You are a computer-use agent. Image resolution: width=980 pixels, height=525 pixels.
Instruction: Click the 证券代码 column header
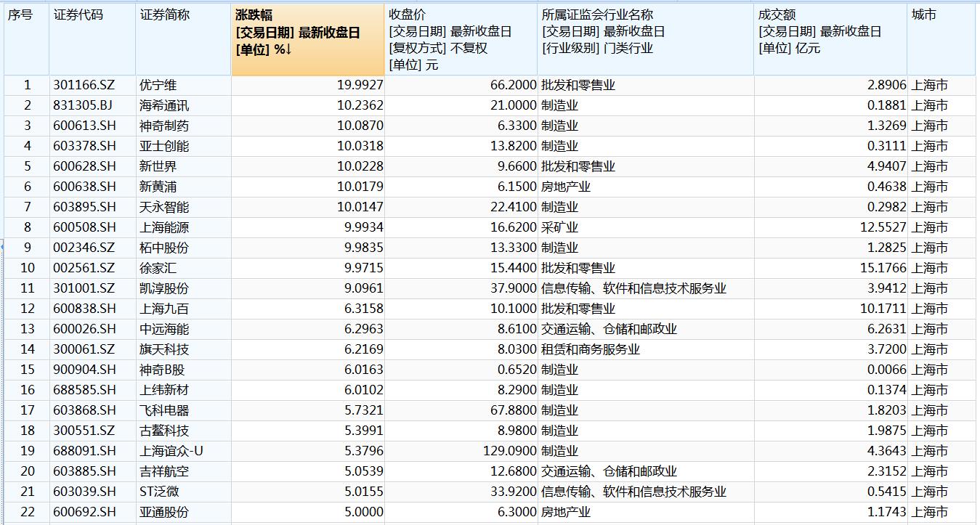pos(93,39)
